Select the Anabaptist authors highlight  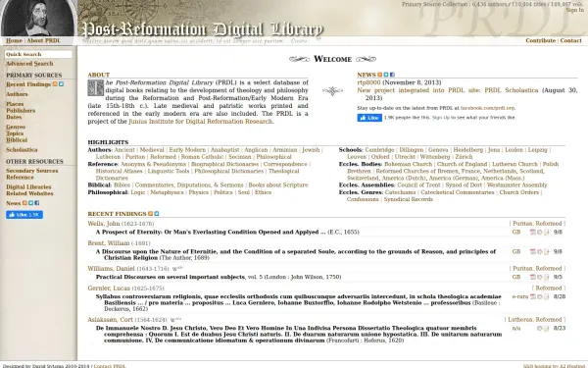[225, 150]
